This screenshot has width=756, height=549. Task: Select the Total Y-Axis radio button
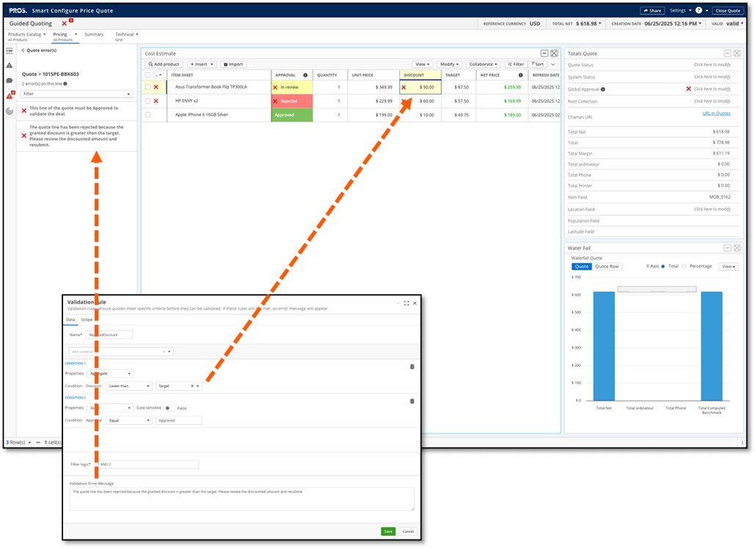[x=664, y=266]
